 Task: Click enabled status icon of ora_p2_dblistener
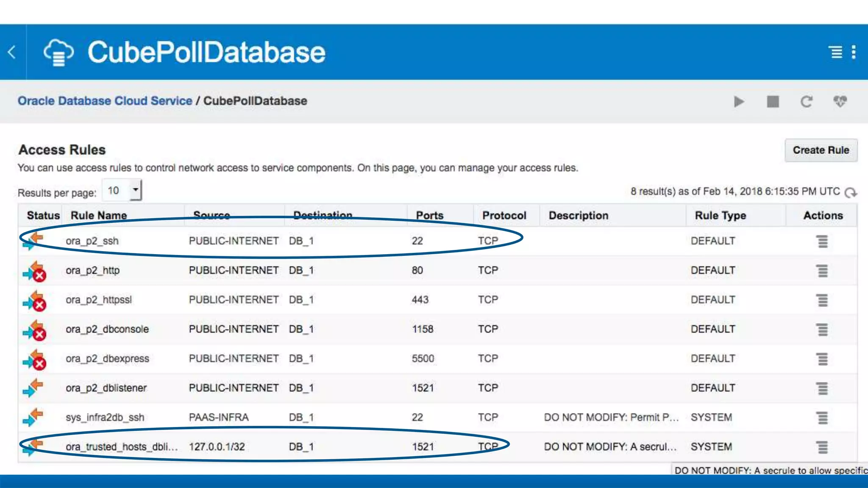click(33, 388)
